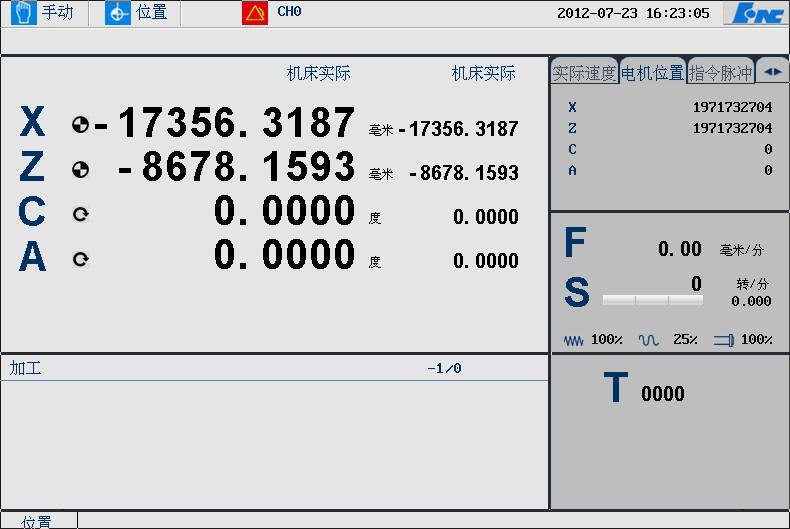Click the red alarm warning triangle icon
The width and height of the screenshot is (790, 529).
pyautogui.click(x=255, y=13)
